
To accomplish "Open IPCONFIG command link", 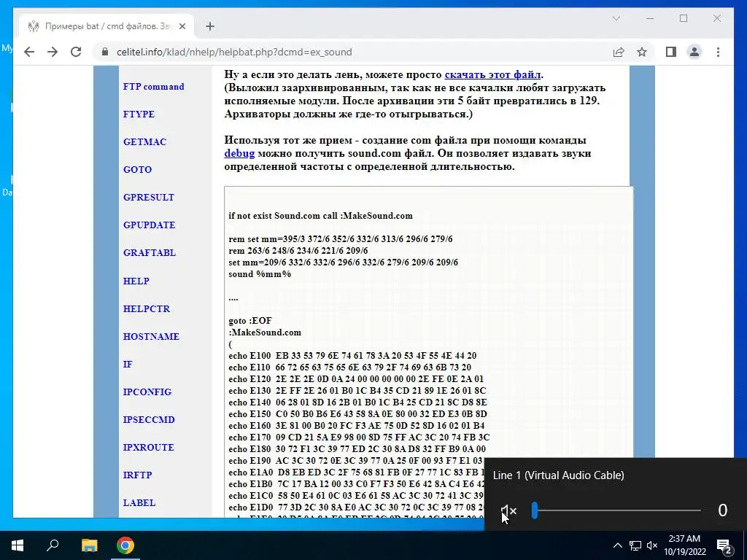I will point(147,392).
